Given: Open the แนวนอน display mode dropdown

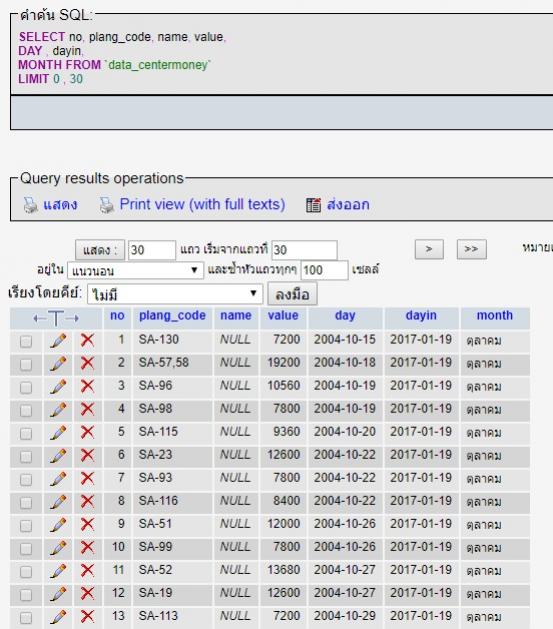Looking at the screenshot, I should (136, 270).
